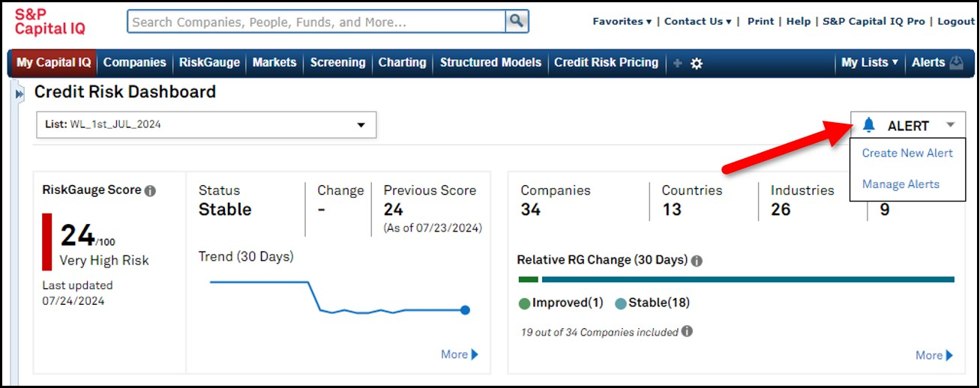Expand the left sidebar panel arrow
The image size is (980, 388).
coord(19,94)
